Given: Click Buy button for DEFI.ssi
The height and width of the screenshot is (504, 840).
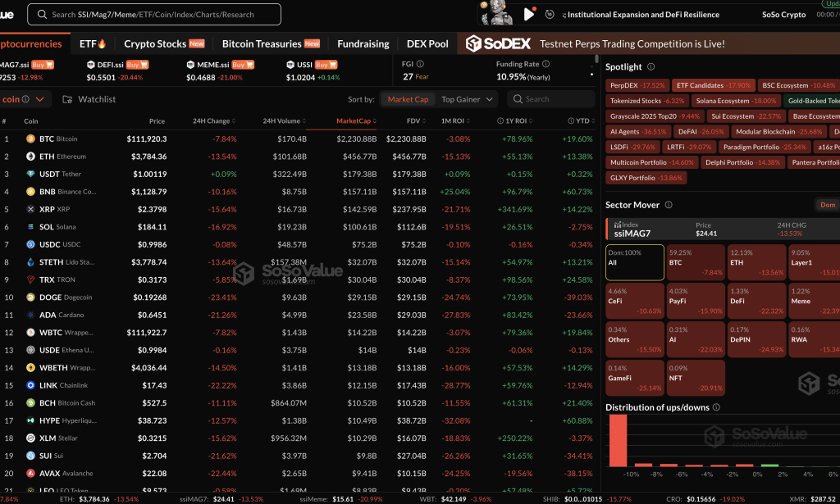Looking at the screenshot, I should coord(137,65).
